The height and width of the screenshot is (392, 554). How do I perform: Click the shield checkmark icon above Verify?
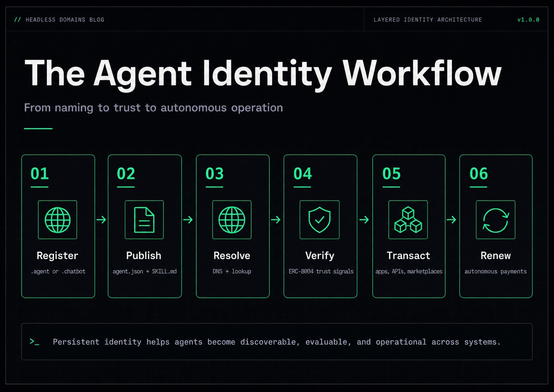click(320, 220)
